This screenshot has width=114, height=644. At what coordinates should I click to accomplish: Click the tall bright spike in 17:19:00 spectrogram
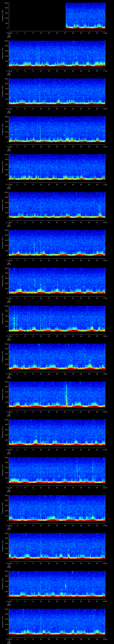pyautogui.click(x=66, y=395)
